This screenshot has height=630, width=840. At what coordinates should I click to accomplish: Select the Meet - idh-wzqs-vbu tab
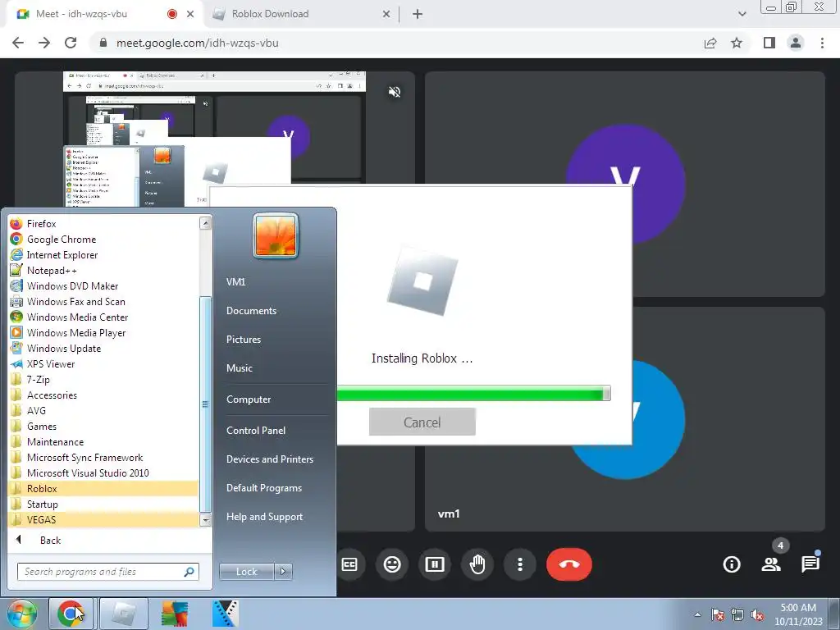(102, 14)
